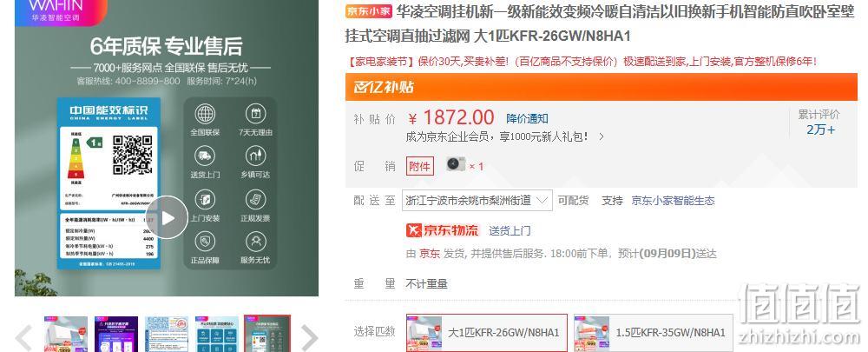Viewport: 868px width, 352px height.
Task: Click the QR code on energy label
Action: [x=132, y=155]
